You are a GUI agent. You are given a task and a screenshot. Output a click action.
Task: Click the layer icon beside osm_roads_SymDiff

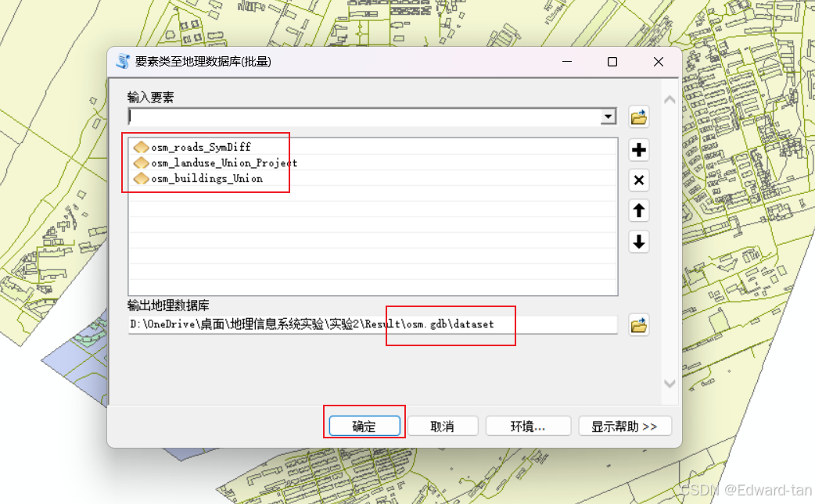pos(141,148)
